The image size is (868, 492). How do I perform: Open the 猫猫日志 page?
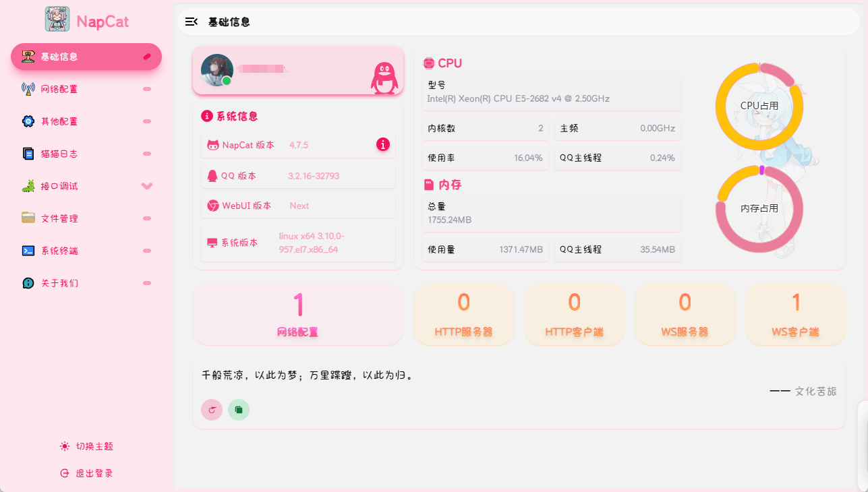[x=86, y=154]
